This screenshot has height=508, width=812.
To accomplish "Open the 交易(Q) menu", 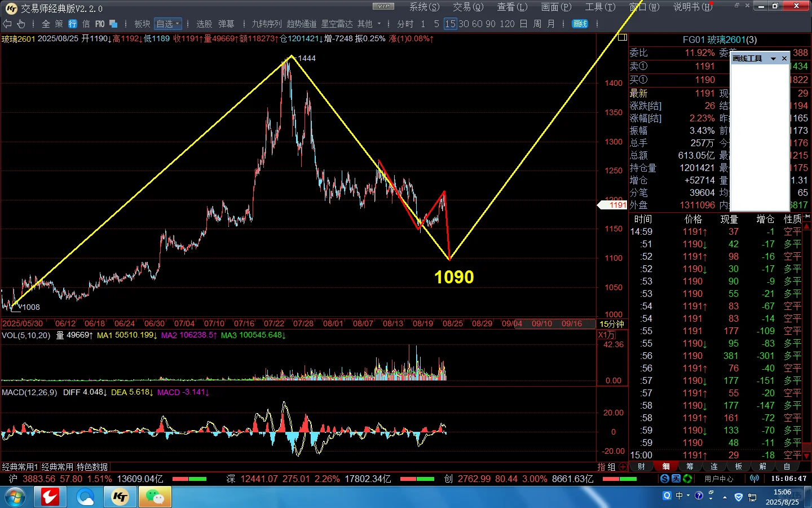I will (x=468, y=7).
